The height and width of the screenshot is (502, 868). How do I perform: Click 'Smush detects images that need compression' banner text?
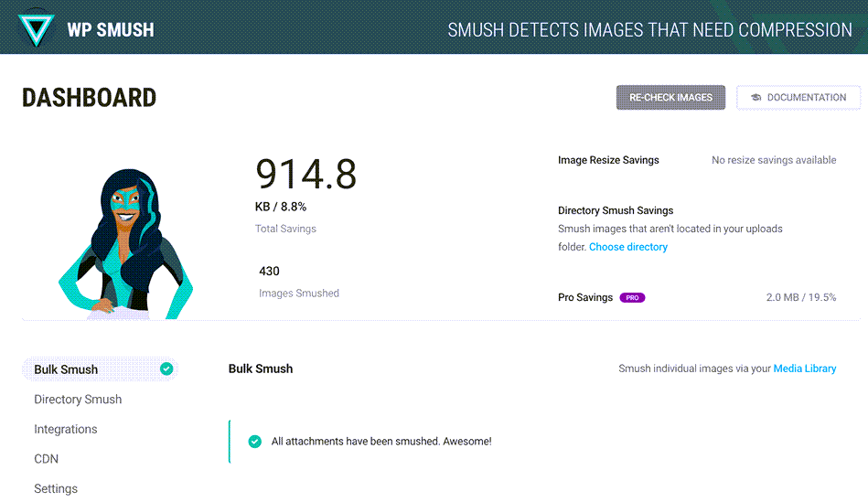650,30
